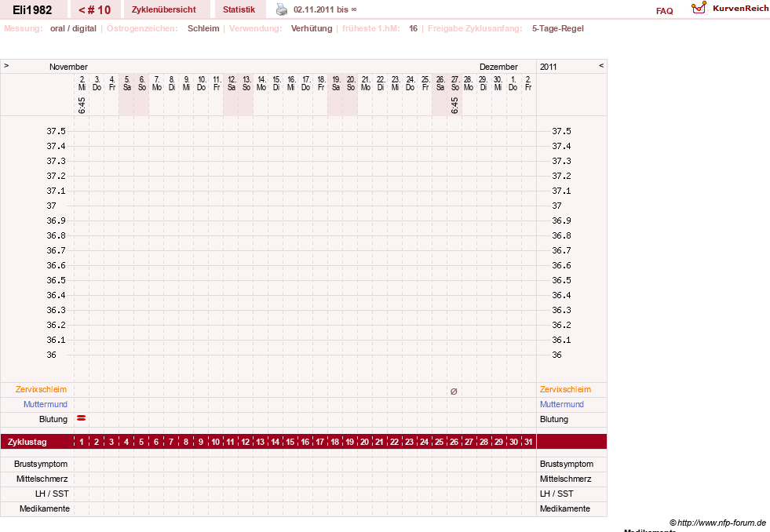Click the left 37.5 temperature axis label
Screen dimensions: 770x532
pyautogui.click(x=56, y=131)
